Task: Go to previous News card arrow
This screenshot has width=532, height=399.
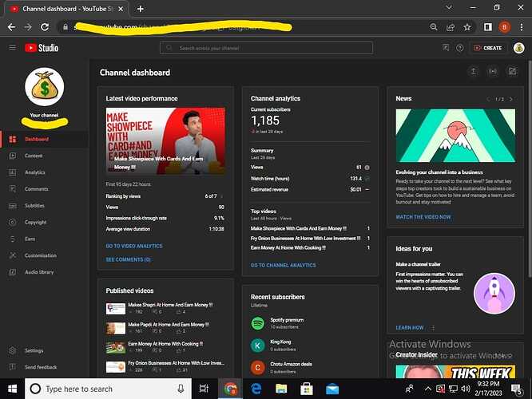Action: coord(489,99)
